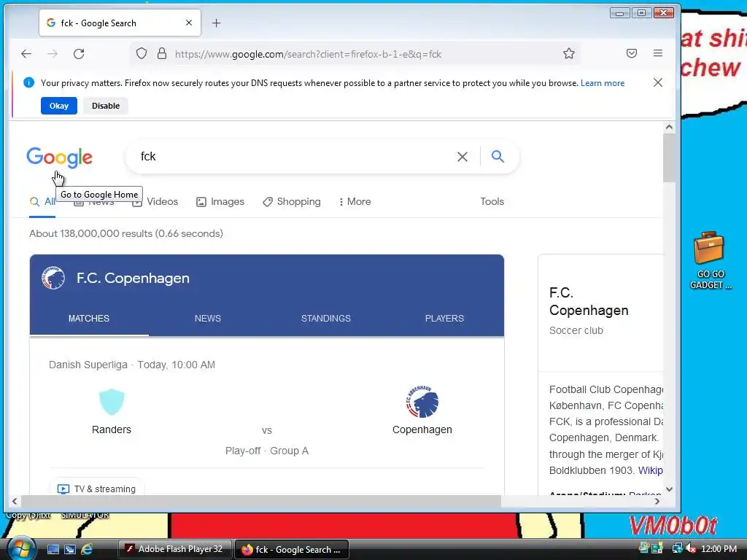Viewport: 747px width, 560px height.
Task: Click the muted volume tray icon
Action: coord(691,549)
